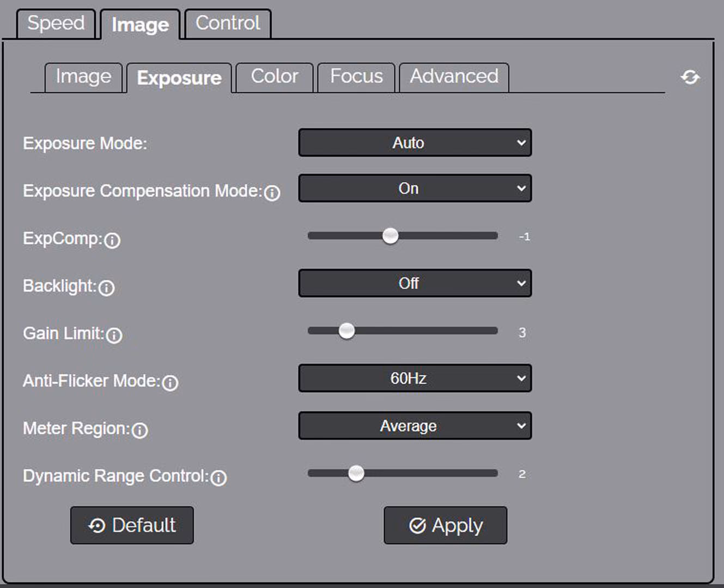Open the Meter Region info icon
The image size is (724, 588).
click(140, 430)
